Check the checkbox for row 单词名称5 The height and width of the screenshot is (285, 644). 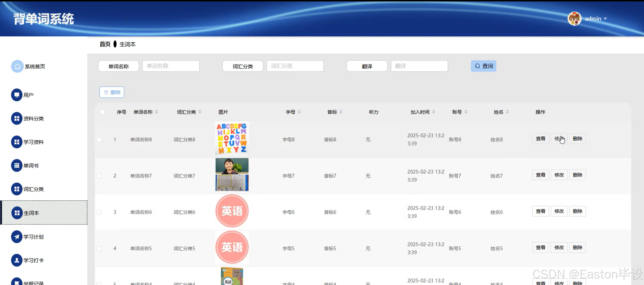pyautogui.click(x=99, y=248)
